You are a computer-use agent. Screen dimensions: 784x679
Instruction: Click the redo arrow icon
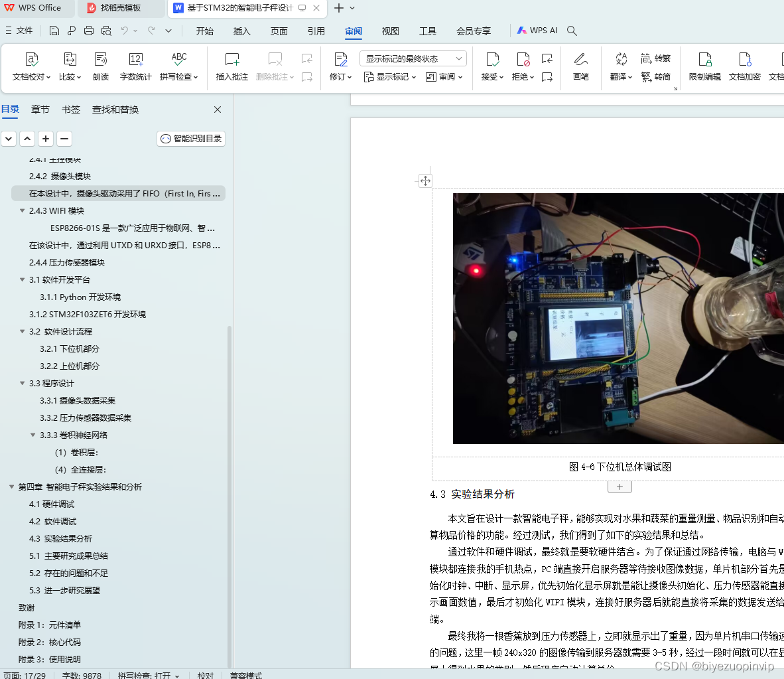[151, 31]
